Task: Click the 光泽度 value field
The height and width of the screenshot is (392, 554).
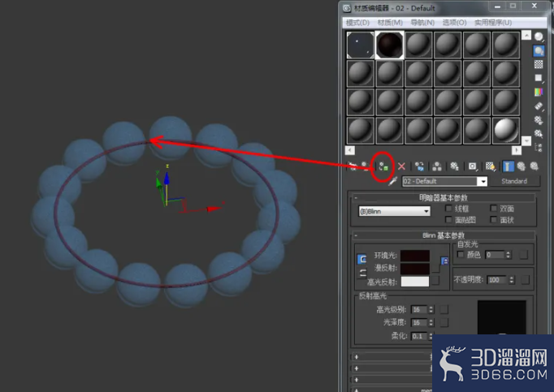Action: click(419, 322)
